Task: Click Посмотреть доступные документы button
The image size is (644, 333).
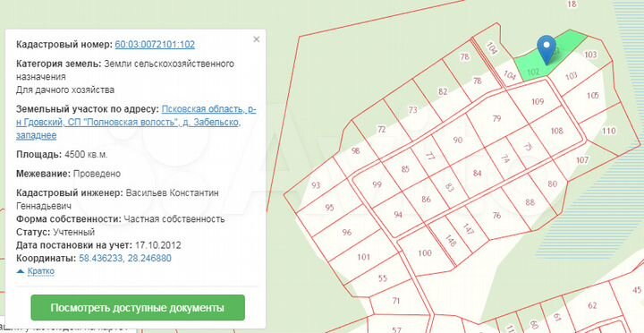Action: point(138,308)
